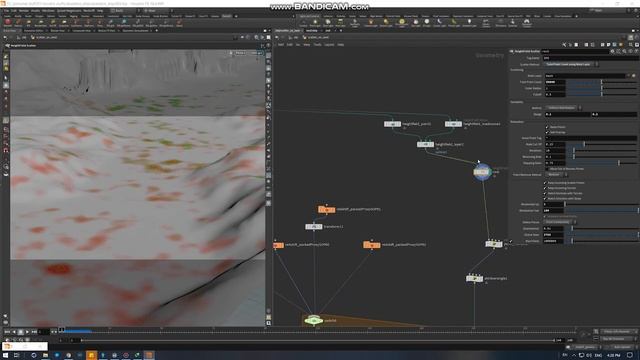Select the transform1 node

314,227
